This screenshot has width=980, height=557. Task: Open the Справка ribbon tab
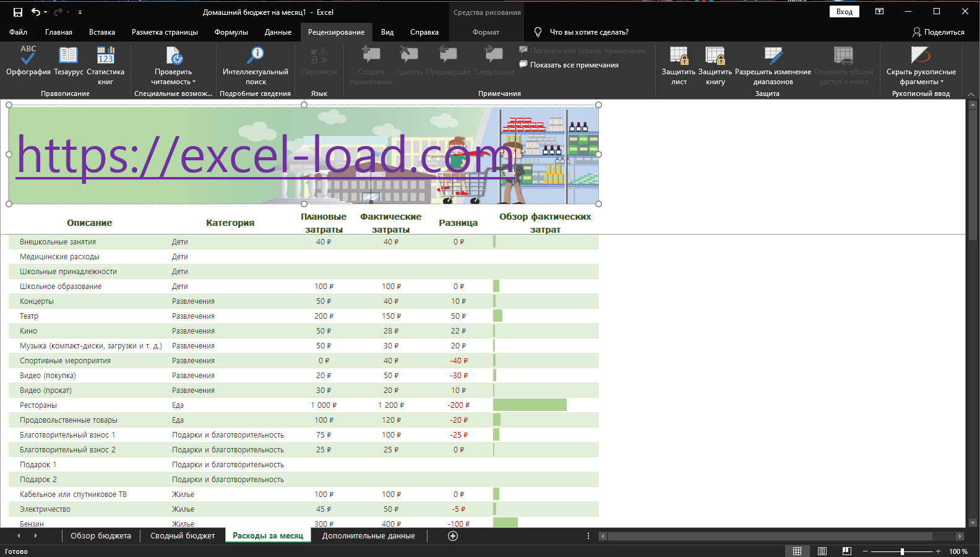[424, 32]
